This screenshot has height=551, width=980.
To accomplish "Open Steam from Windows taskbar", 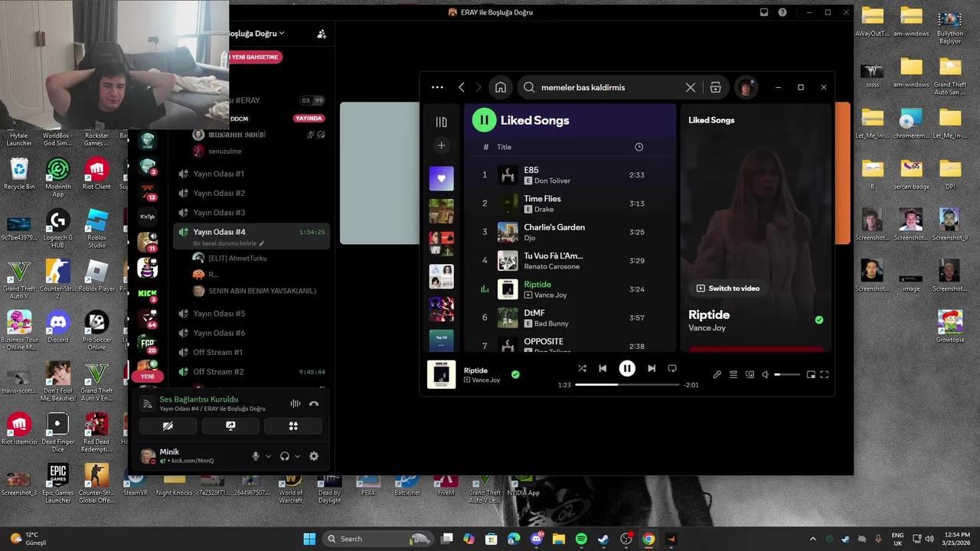I will point(603,539).
